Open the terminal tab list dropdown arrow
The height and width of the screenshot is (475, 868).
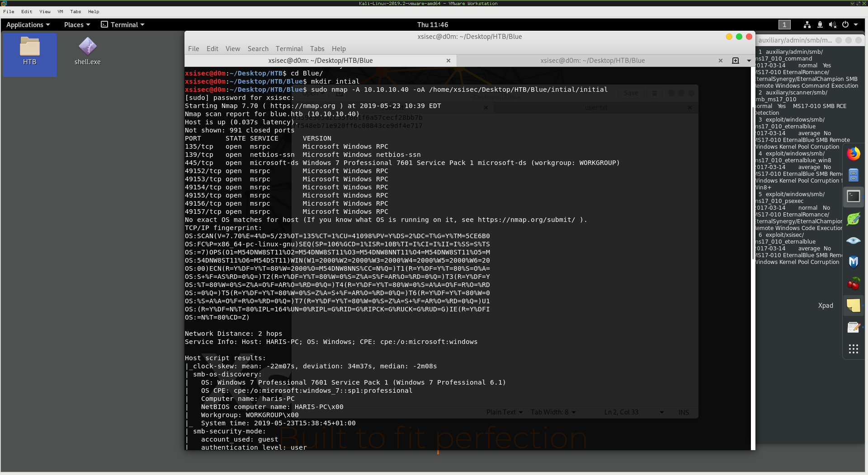(x=749, y=61)
